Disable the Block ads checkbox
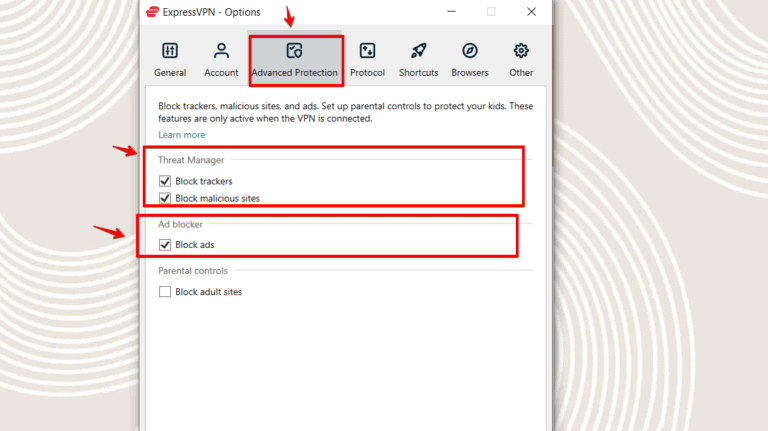This screenshot has height=431, width=768. click(x=165, y=245)
